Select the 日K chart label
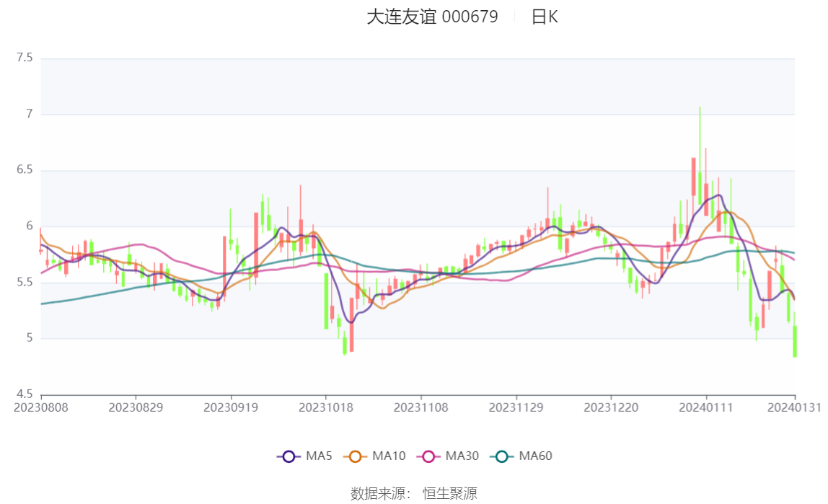The image size is (828, 504). [545, 17]
